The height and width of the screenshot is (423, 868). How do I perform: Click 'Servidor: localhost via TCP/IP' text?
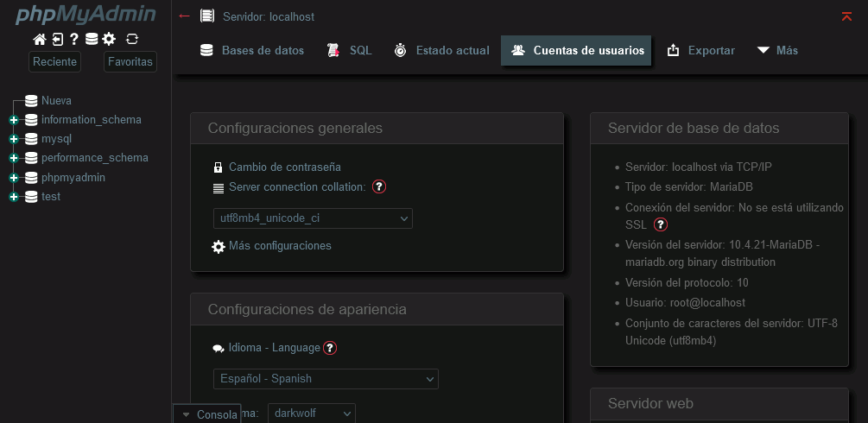(698, 167)
